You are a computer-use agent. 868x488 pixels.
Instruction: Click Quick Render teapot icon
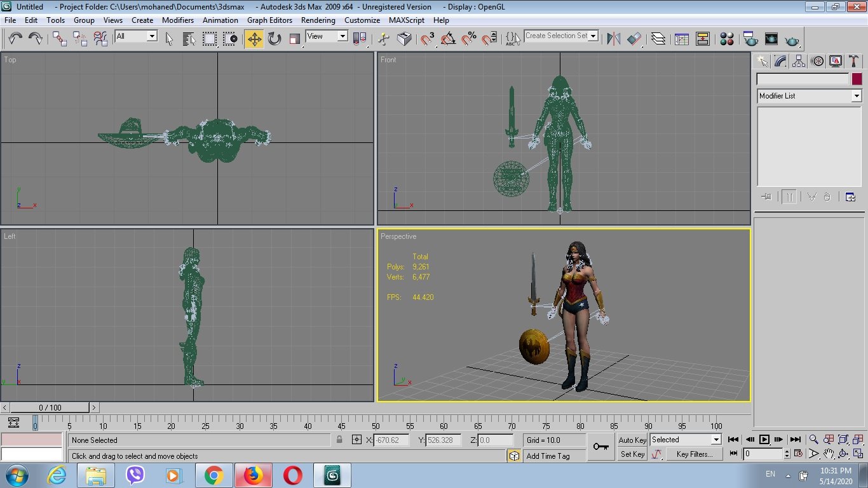coord(791,39)
